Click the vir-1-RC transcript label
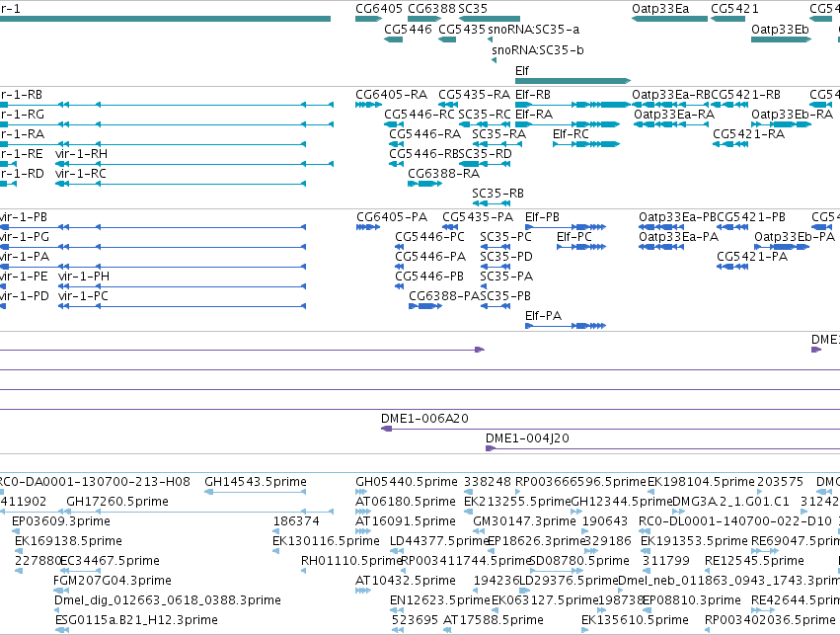 click(x=81, y=174)
